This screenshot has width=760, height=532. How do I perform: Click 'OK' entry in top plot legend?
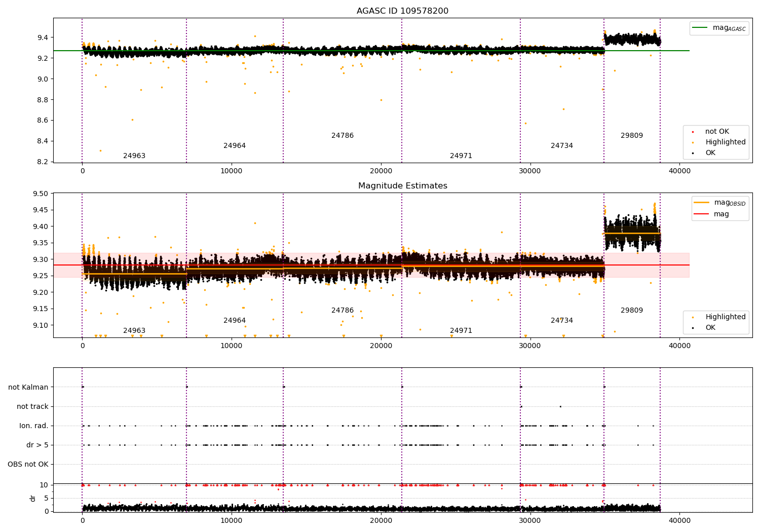click(705, 153)
